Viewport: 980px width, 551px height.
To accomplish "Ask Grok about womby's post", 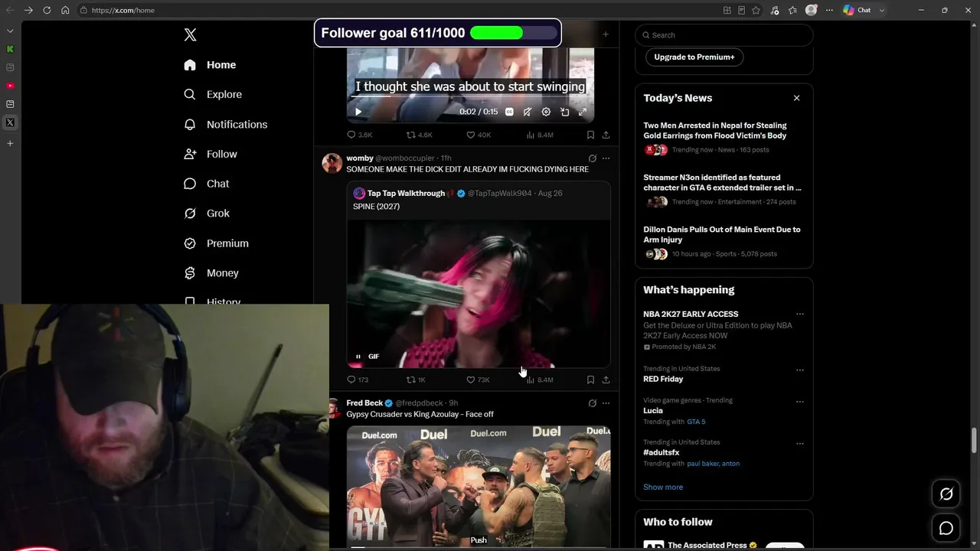I will (x=592, y=158).
